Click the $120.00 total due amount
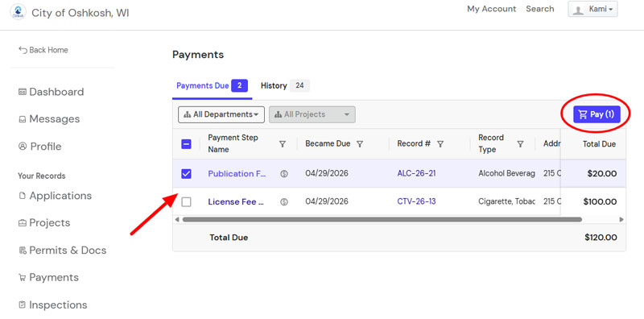The image size is (644, 319). coord(601,238)
